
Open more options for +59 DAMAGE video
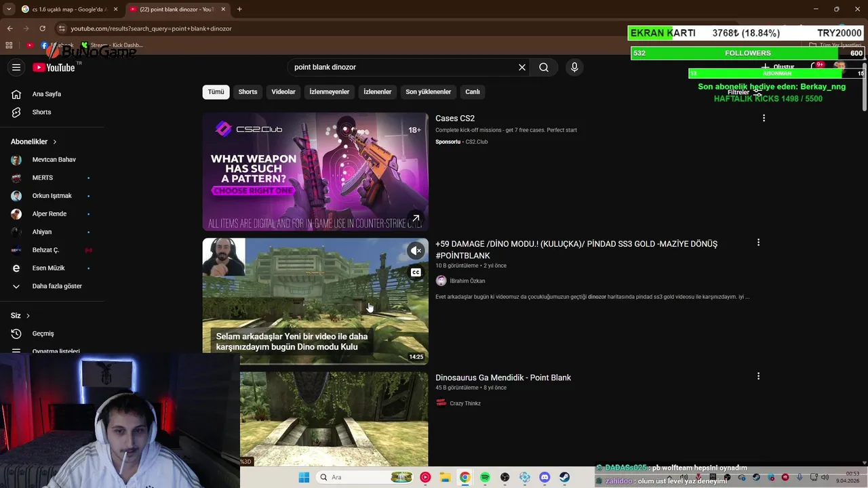pos(758,242)
